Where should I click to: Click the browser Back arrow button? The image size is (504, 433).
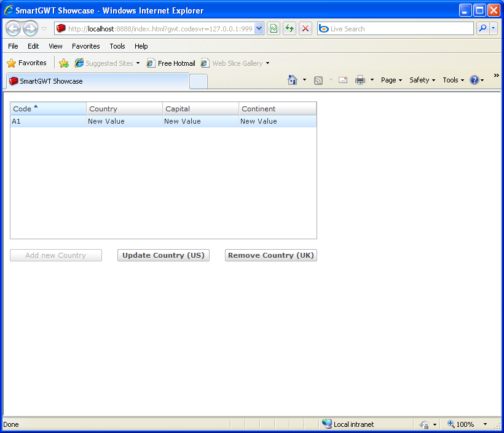coord(13,29)
